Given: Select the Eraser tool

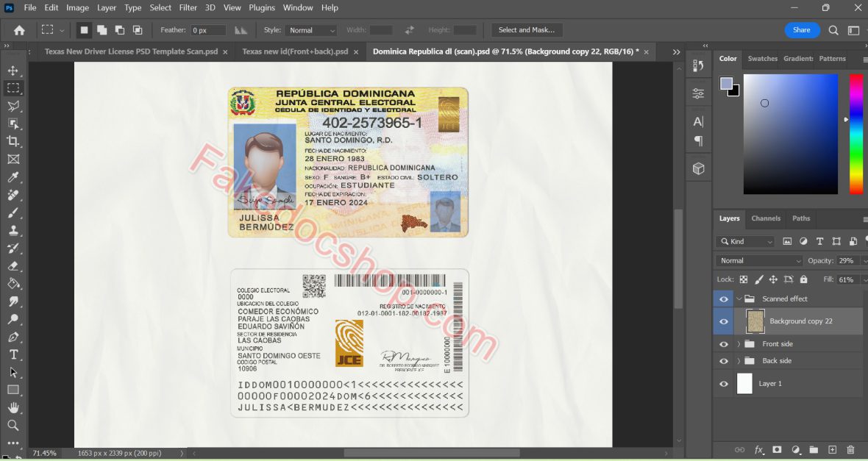Looking at the screenshot, I should tap(13, 265).
